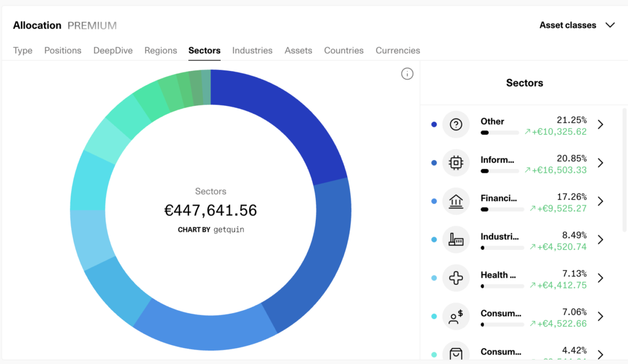
Task: Click the info icon above the chart
Action: pos(407,74)
